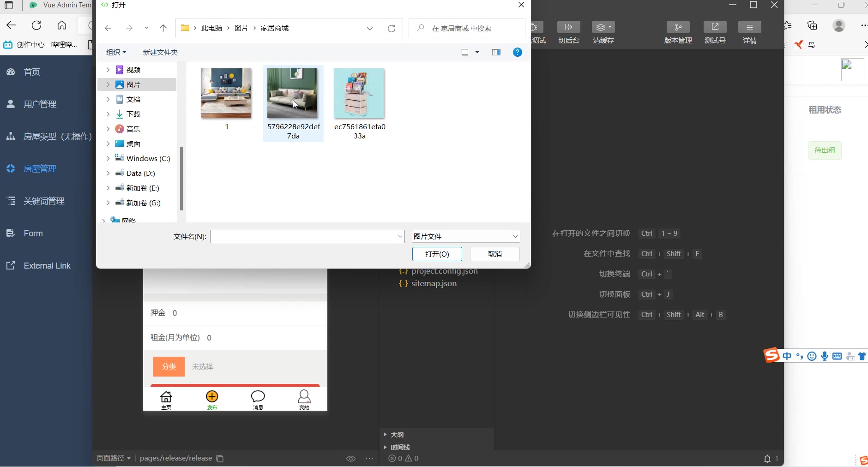
Task: Click the 文件名 input field
Action: coord(303,236)
